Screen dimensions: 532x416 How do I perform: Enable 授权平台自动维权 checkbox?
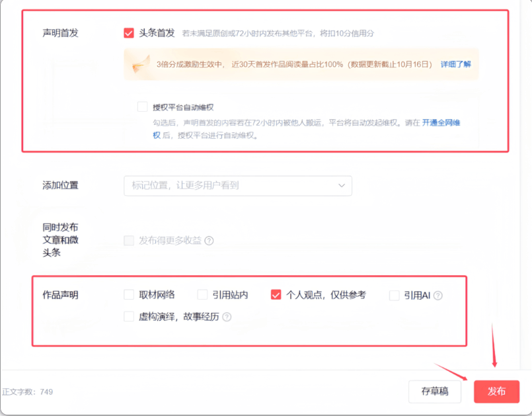[x=143, y=106]
